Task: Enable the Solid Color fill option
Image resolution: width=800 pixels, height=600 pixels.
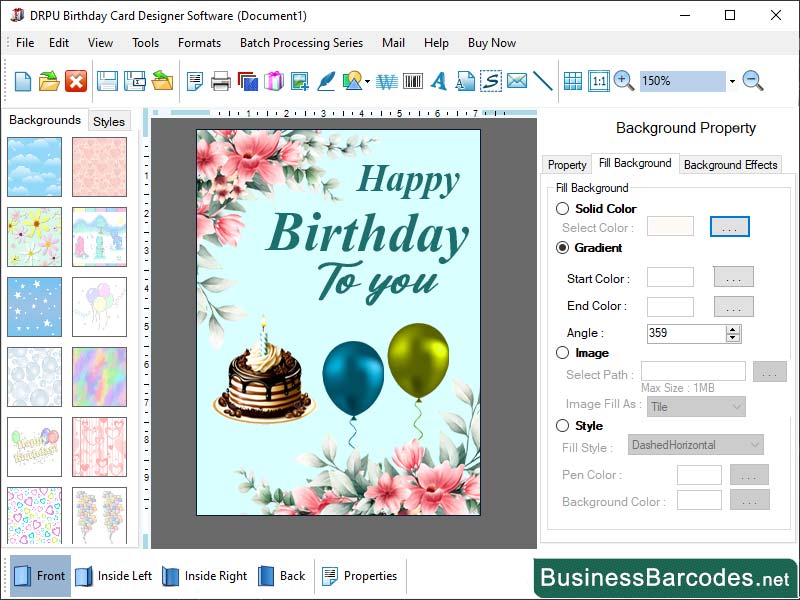Action: point(562,209)
